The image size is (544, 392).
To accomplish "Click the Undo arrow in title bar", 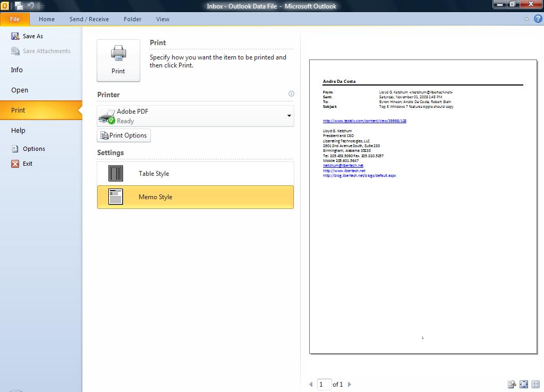I will (x=30, y=5).
